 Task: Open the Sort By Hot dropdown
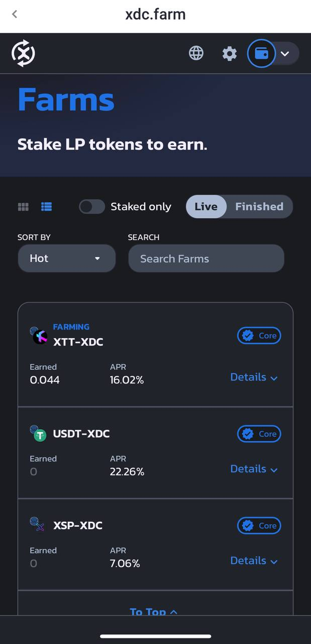pyautogui.click(x=66, y=259)
